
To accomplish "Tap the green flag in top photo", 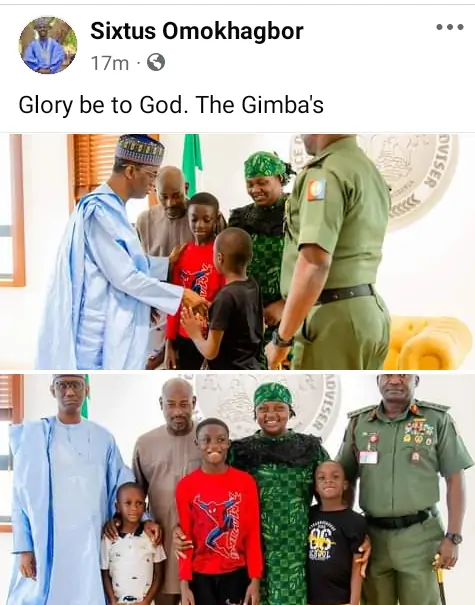I will 192,158.
